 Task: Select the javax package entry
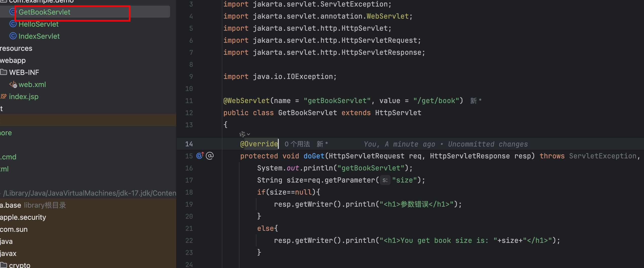[x=8, y=253]
